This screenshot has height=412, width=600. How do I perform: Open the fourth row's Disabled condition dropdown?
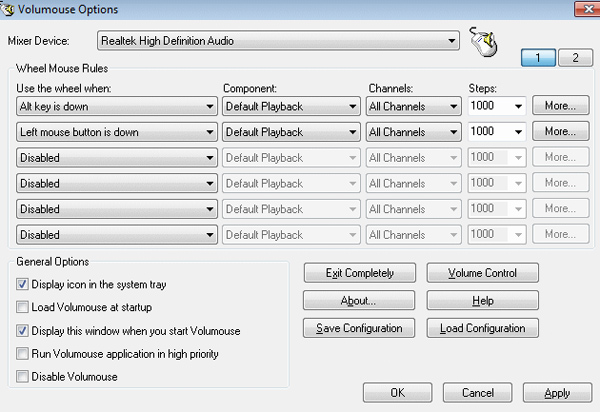click(x=117, y=183)
